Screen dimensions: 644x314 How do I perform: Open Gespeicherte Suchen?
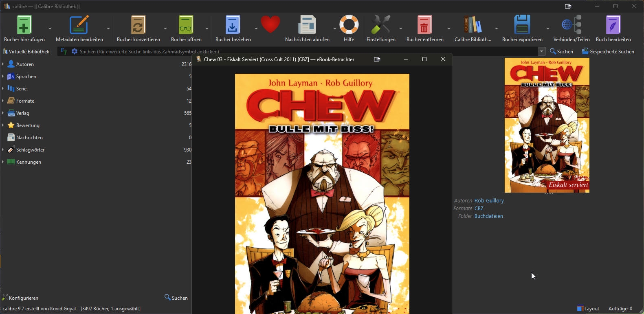(x=608, y=51)
